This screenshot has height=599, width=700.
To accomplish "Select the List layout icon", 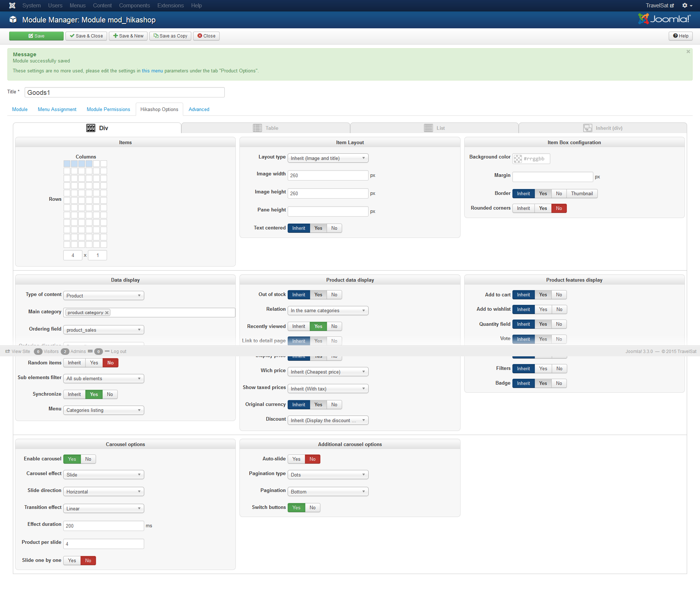I will point(429,128).
